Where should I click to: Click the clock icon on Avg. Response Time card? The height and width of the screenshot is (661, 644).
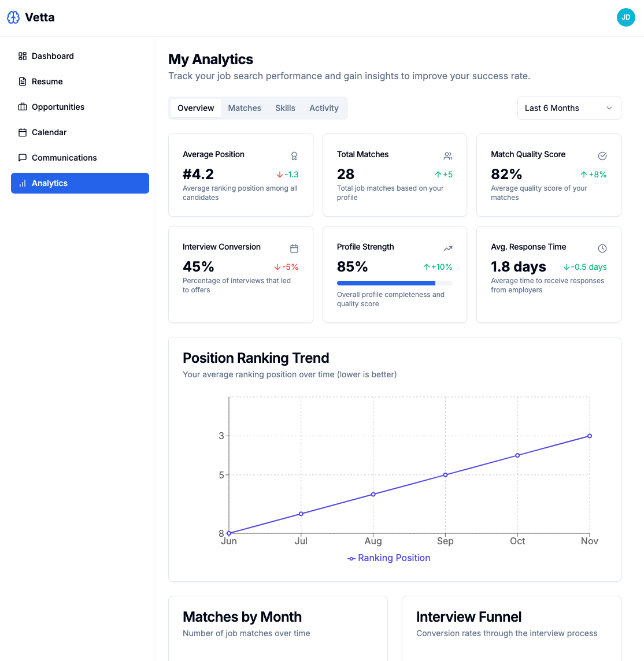pos(602,248)
